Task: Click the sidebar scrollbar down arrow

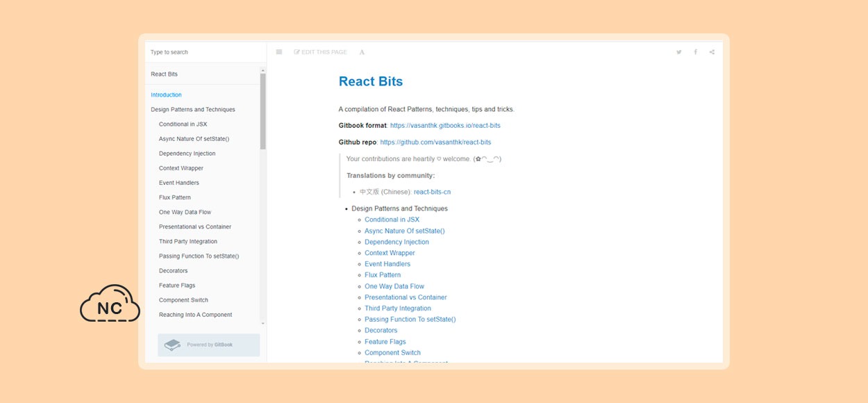Action: (x=263, y=323)
